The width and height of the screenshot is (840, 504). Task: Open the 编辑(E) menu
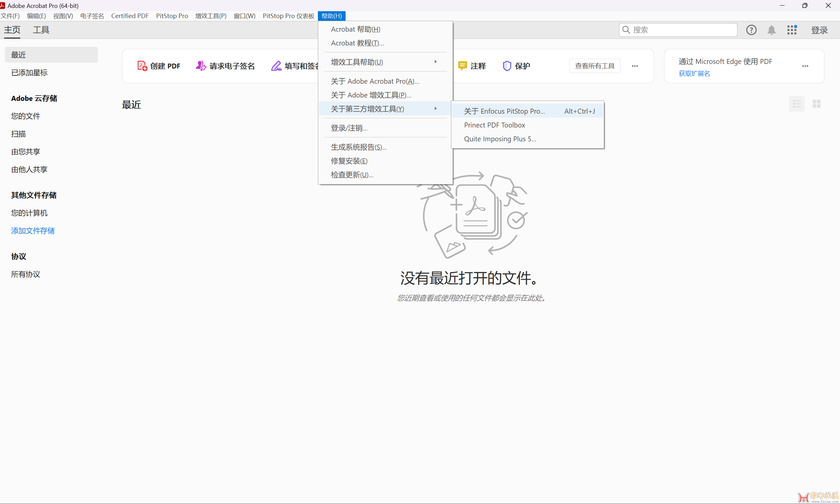point(36,16)
